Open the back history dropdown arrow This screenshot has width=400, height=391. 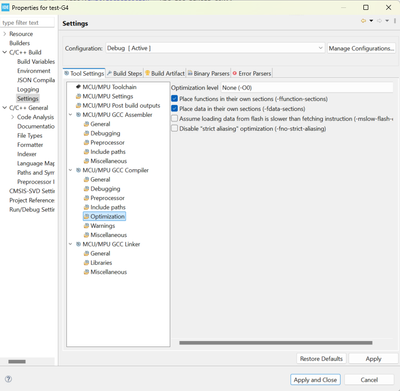coord(371,21)
